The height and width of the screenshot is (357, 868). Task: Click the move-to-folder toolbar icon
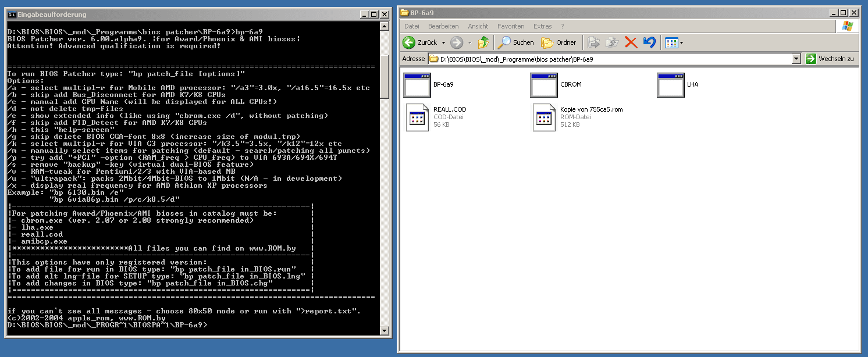(x=593, y=42)
